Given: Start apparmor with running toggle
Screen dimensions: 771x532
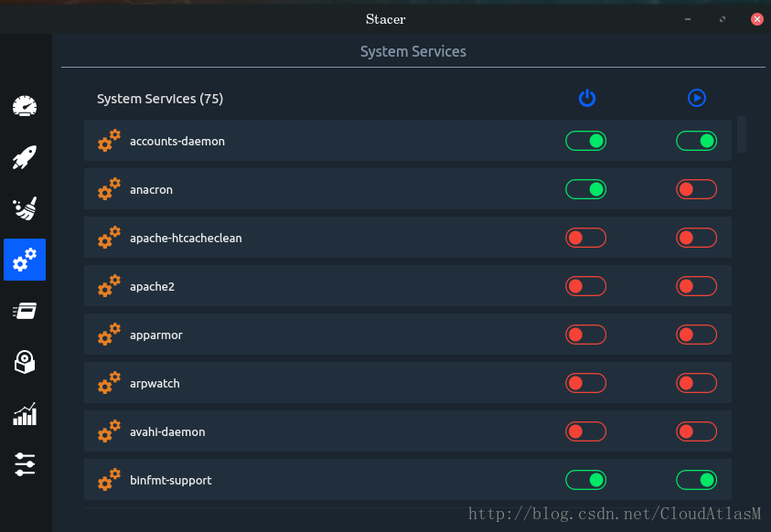Looking at the screenshot, I should (696, 335).
